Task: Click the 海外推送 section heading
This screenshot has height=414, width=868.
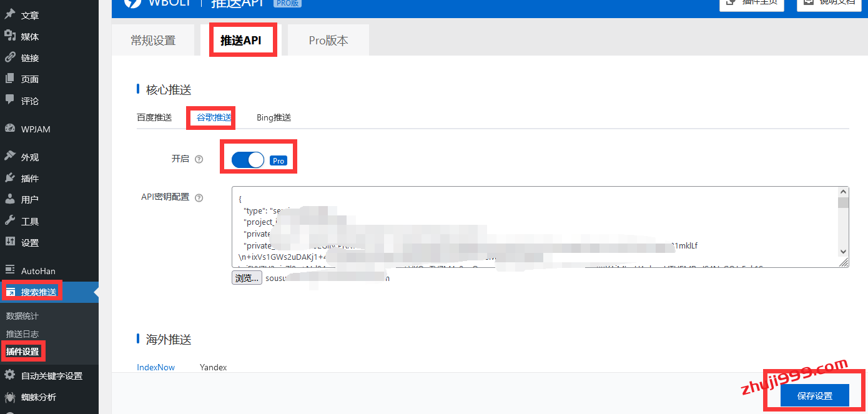Action: point(169,340)
